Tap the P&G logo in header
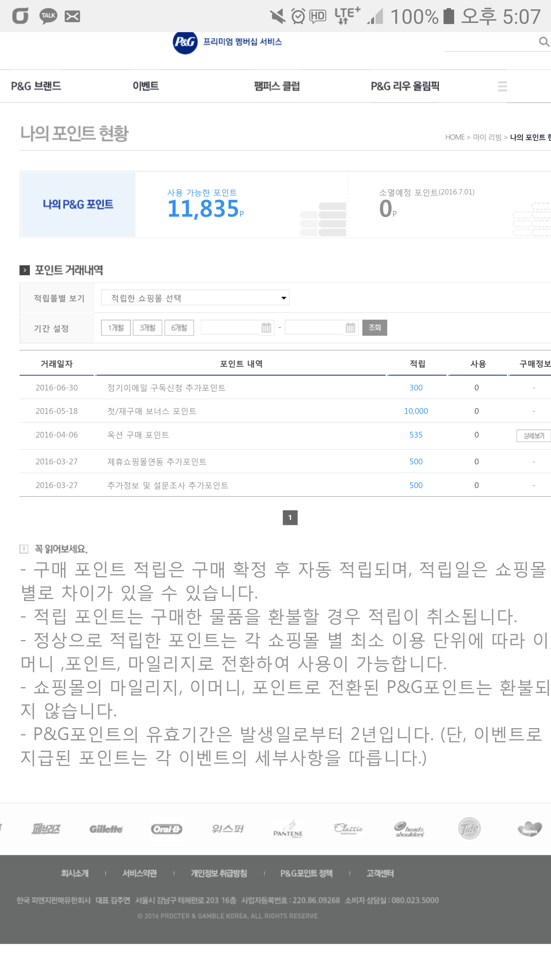Image resolution: width=551 pixels, height=980 pixels. coord(185,42)
